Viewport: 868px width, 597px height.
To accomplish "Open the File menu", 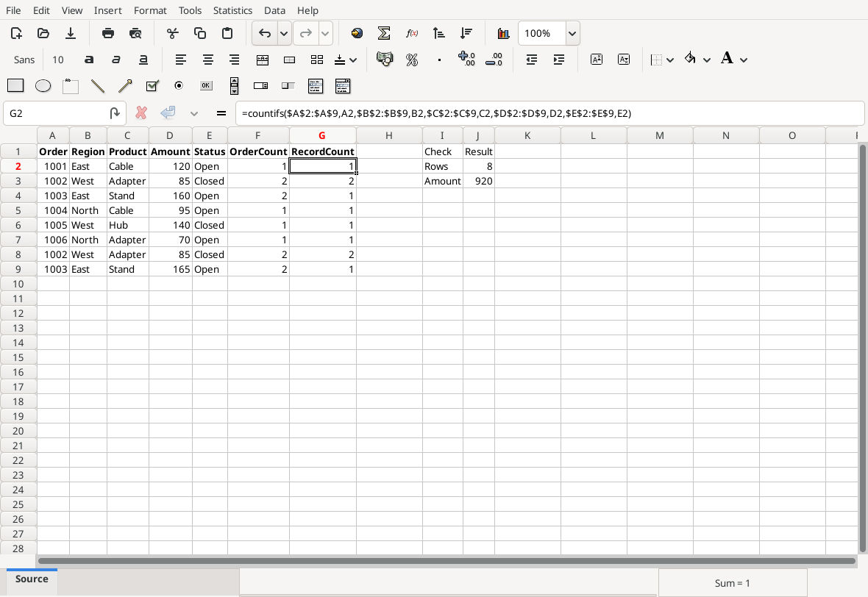I will pyautogui.click(x=13, y=10).
